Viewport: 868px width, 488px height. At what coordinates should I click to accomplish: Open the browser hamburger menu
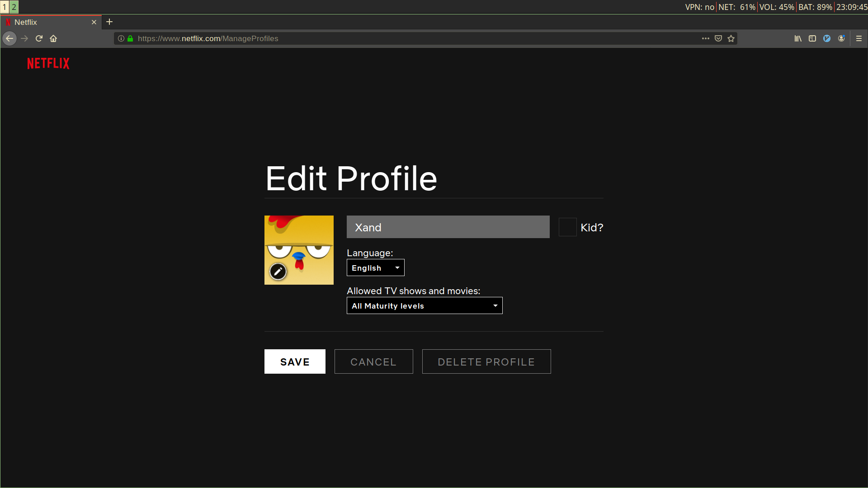point(859,38)
